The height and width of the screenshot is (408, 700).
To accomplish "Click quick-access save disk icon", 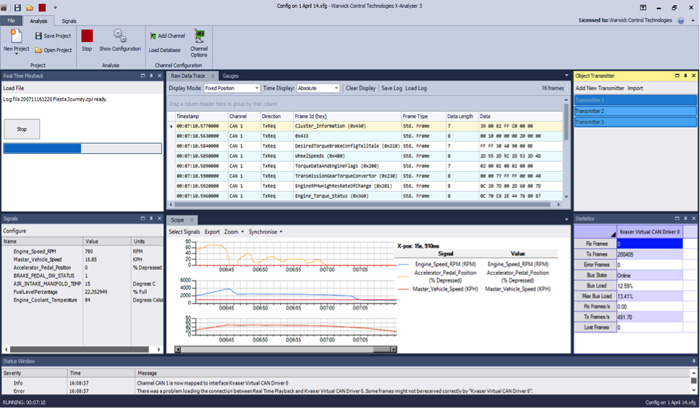I will click(17, 7).
